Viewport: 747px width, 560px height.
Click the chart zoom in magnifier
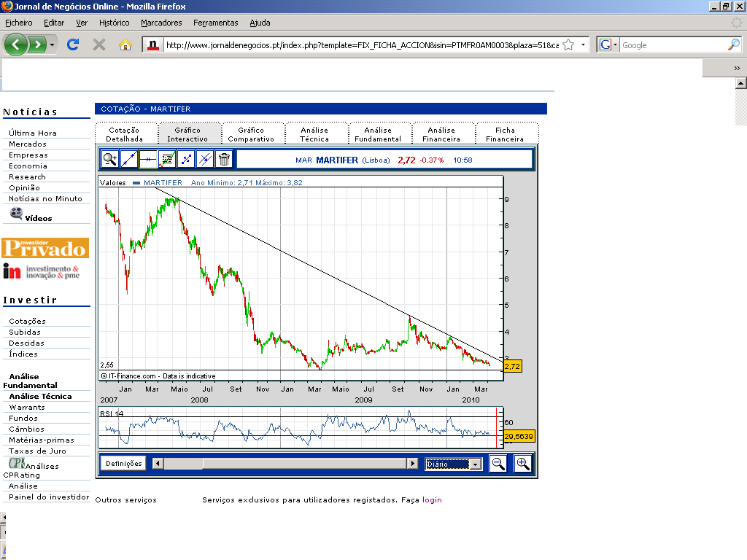click(522, 463)
